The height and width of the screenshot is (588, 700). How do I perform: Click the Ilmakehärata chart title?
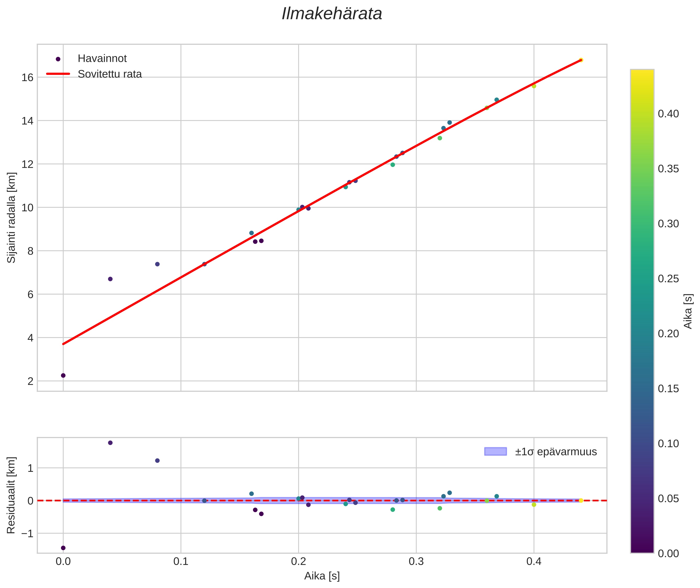point(332,14)
